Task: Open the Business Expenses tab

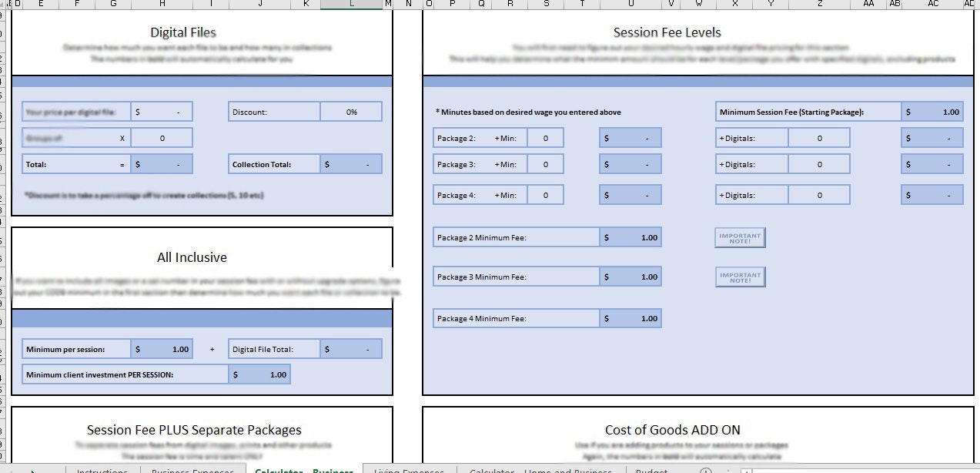Action: 192,470
